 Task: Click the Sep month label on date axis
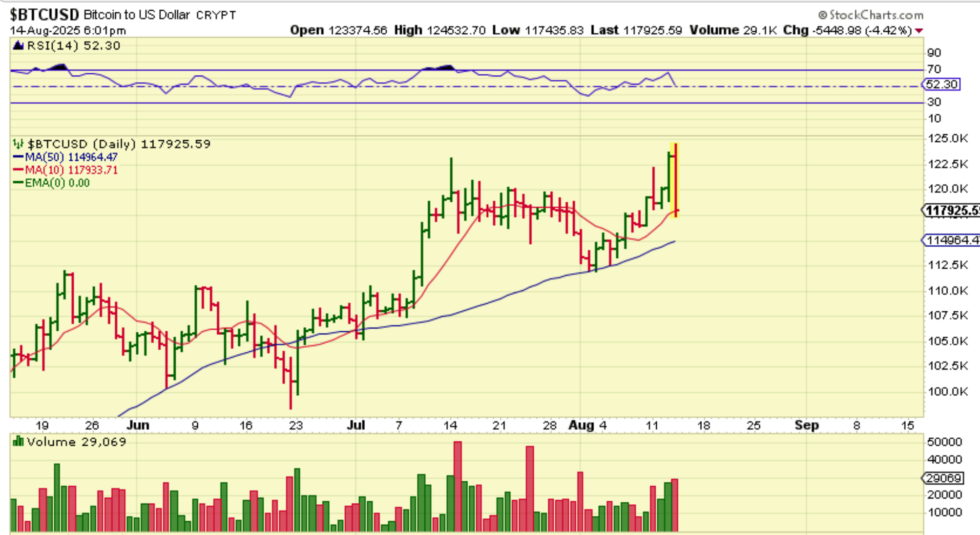tap(806, 425)
